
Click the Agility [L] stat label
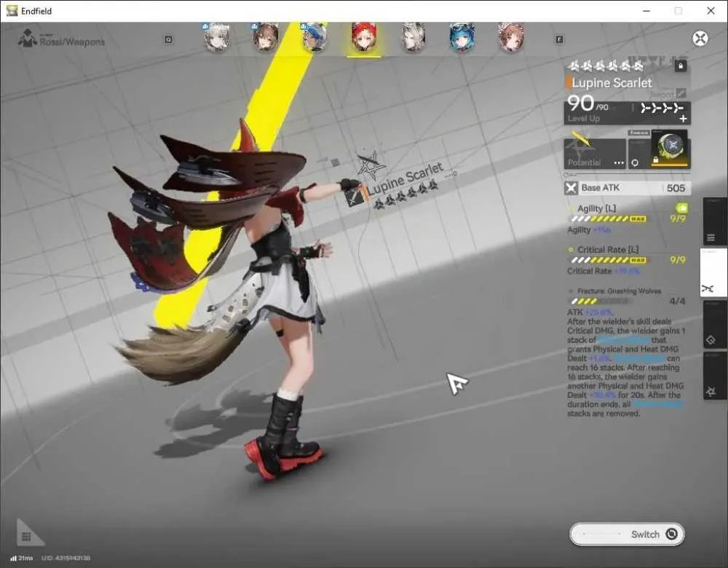coord(597,208)
